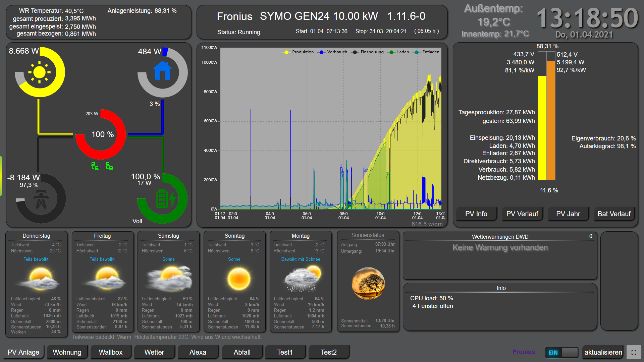Screen dimensions: 644x362
Task: Click the Eigenverbrauch: 20,6 % value
Action: point(603,138)
